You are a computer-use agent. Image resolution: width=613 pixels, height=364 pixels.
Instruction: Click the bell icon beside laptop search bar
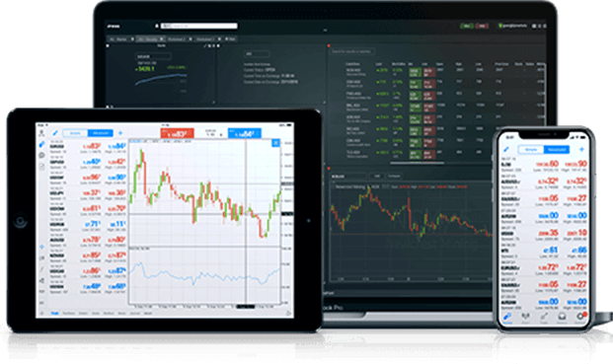(157, 27)
